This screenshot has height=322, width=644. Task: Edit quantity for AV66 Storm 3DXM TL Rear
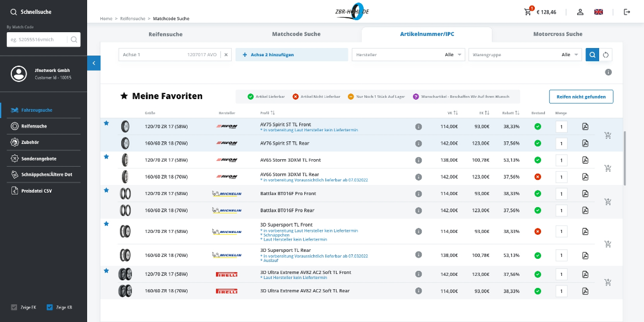(x=561, y=177)
